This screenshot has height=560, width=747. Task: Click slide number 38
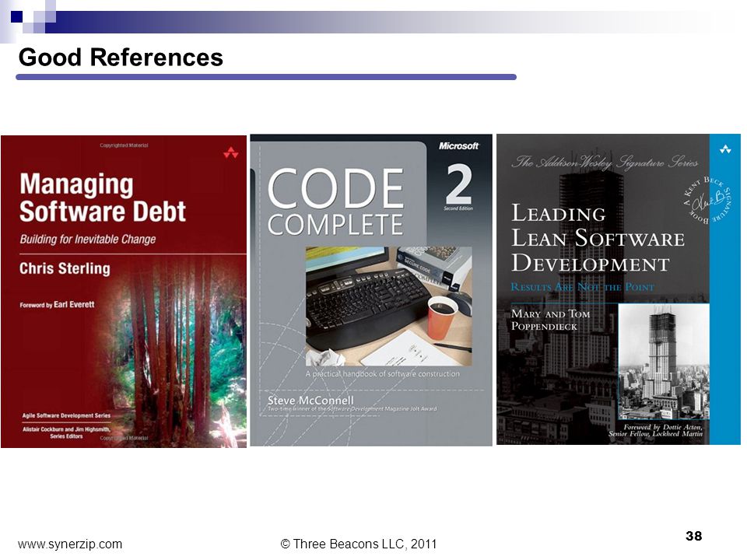tap(693, 536)
